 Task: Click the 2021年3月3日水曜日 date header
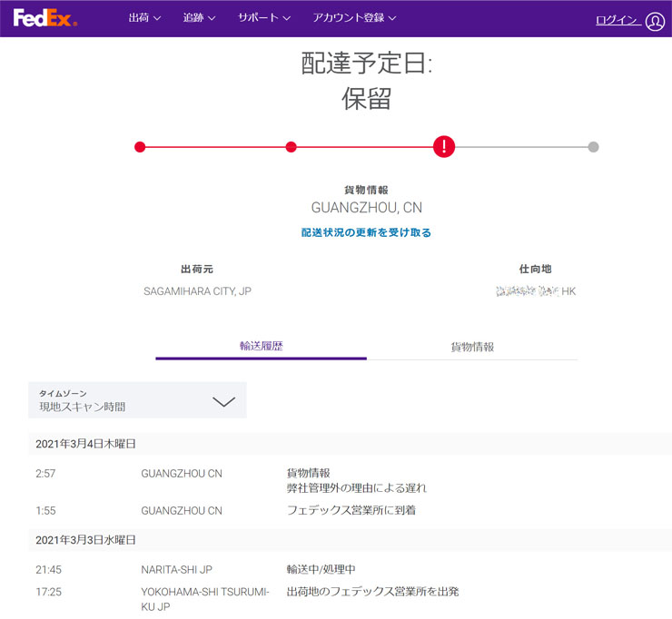(85, 540)
